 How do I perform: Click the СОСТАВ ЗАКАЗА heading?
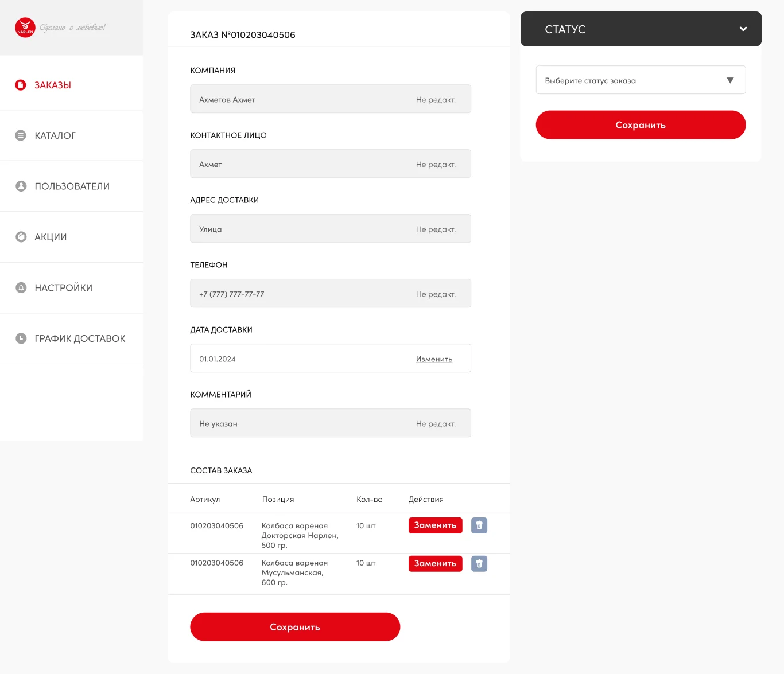[x=221, y=470]
